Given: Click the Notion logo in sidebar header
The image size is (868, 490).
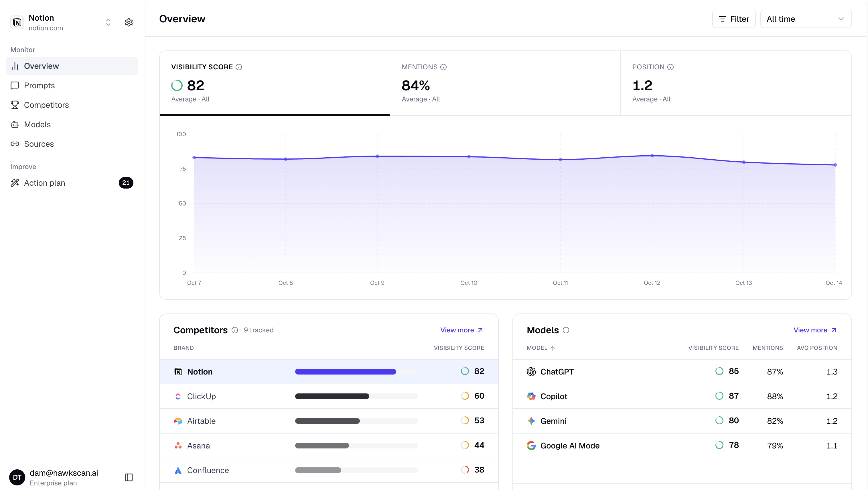Looking at the screenshot, I should click(17, 22).
